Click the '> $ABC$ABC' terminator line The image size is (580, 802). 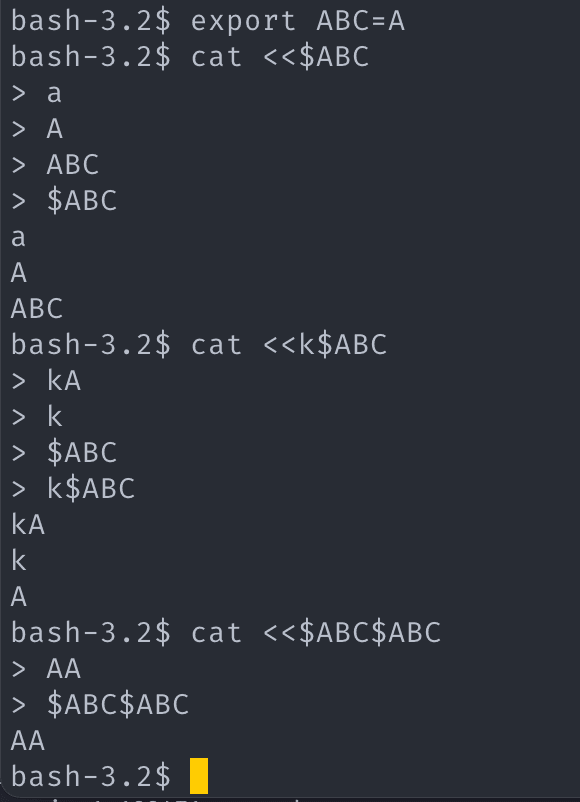pyautogui.click(x=100, y=705)
